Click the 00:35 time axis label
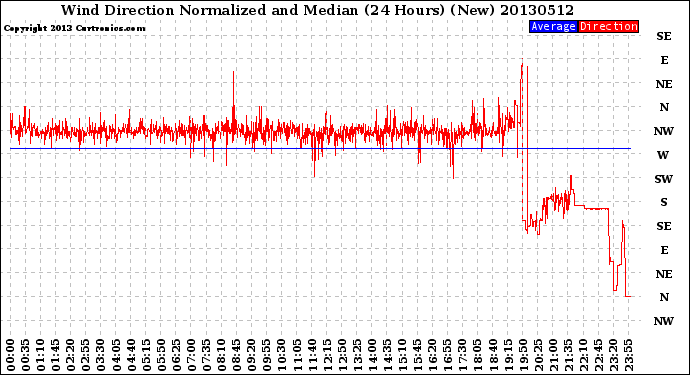The image size is (690, 375). [26, 355]
